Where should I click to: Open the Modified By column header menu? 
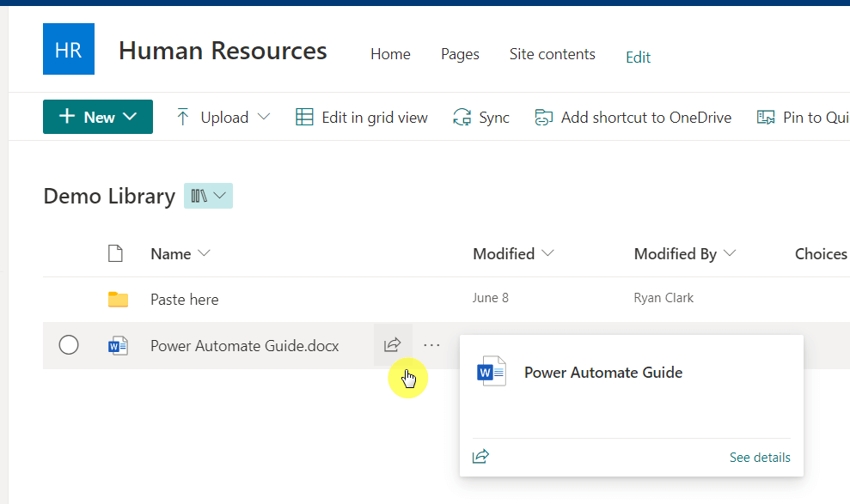point(685,253)
